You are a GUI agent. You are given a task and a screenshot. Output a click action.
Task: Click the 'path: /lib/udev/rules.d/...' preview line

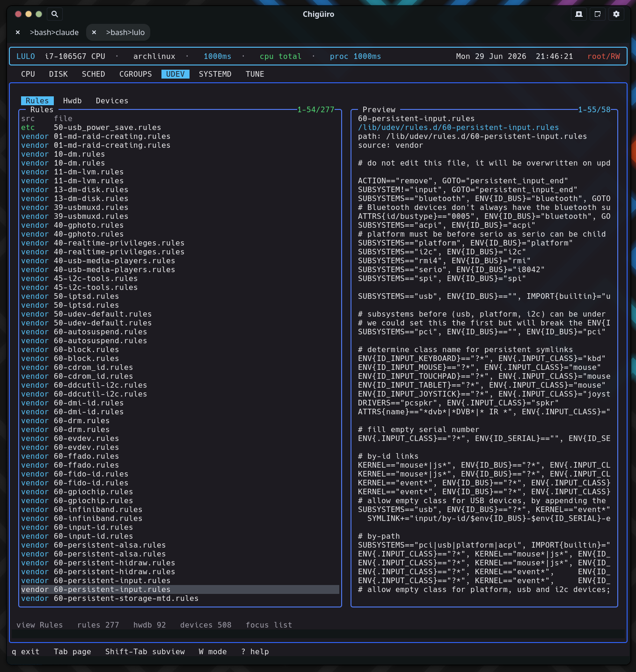[x=473, y=136]
